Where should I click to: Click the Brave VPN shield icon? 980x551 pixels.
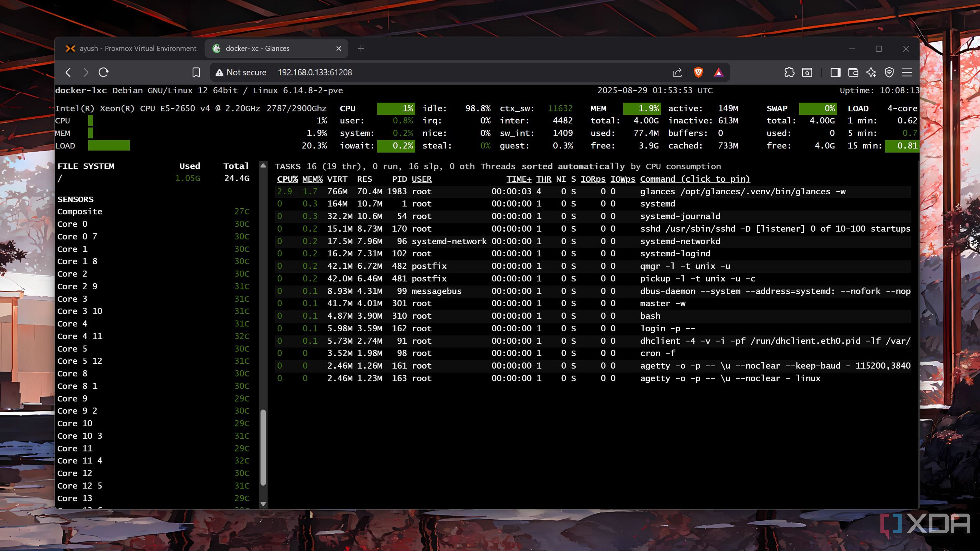889,72
